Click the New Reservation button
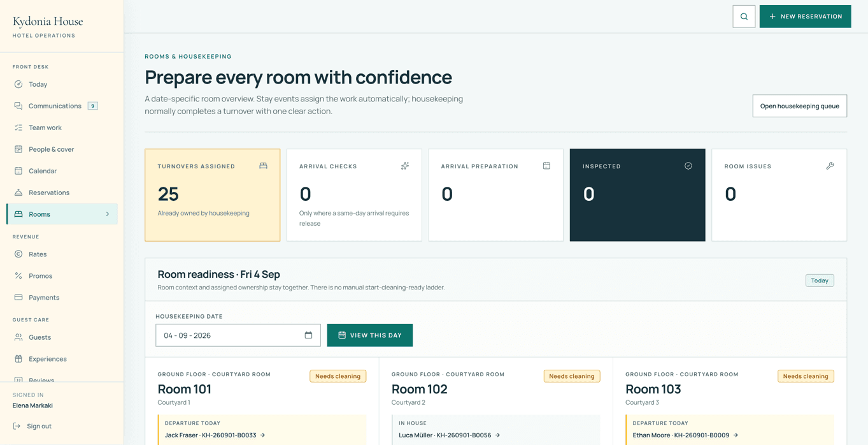868x445 pixels. click(x=805, y=17)
